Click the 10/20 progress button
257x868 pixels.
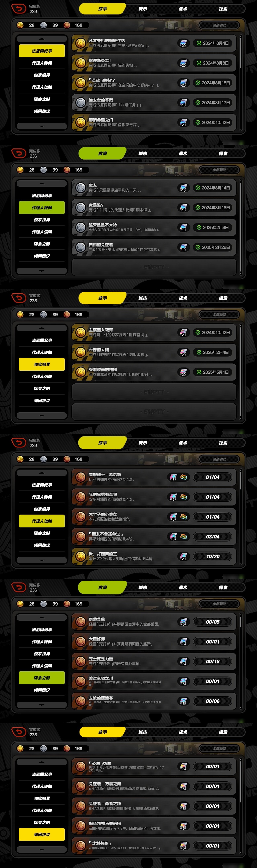213,557
